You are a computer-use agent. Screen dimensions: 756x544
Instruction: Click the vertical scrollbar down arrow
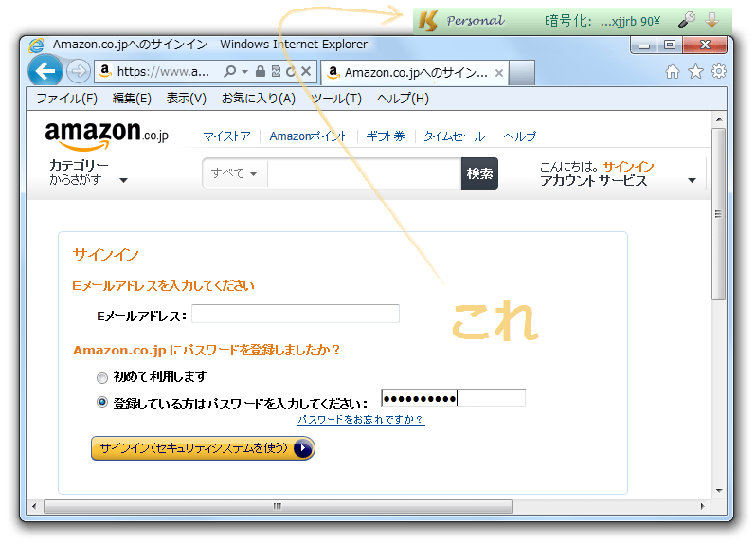719,491
